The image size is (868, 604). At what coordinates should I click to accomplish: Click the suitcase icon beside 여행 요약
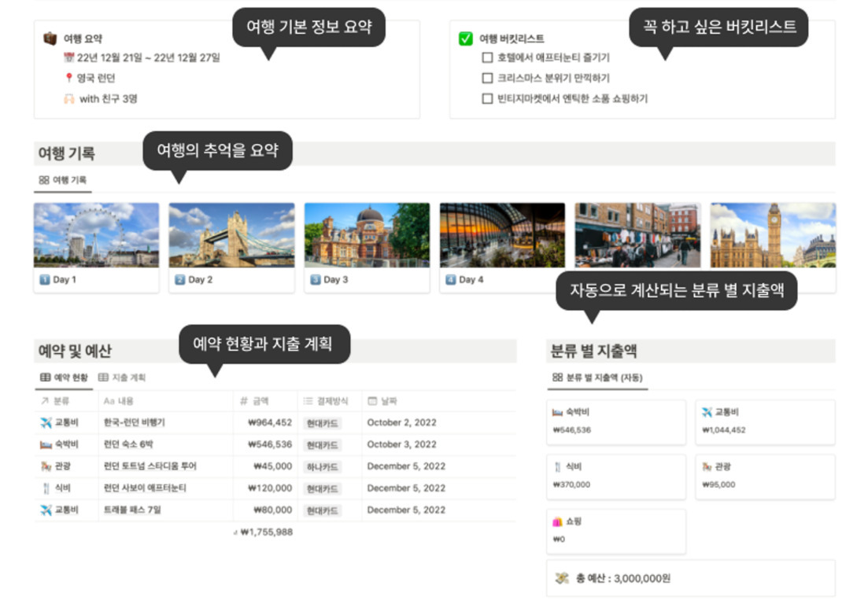pyautogui.click(x=50, y=38)
